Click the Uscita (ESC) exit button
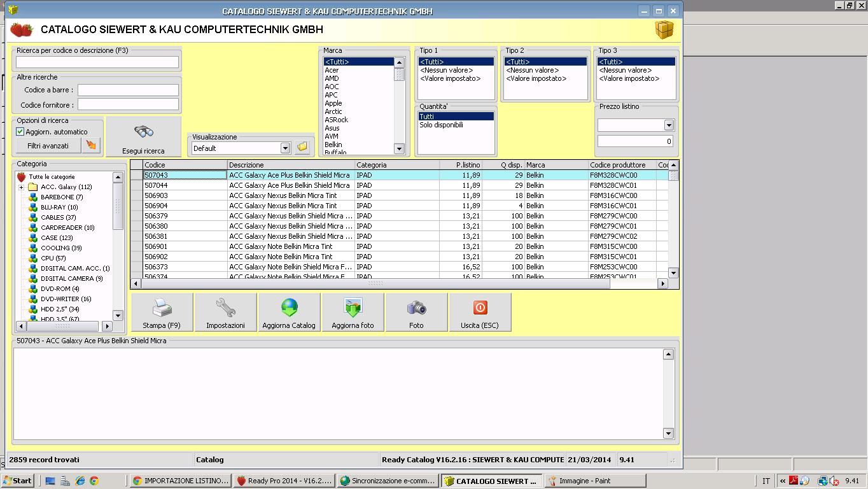 pyautogui.click(x=480, y=312)
